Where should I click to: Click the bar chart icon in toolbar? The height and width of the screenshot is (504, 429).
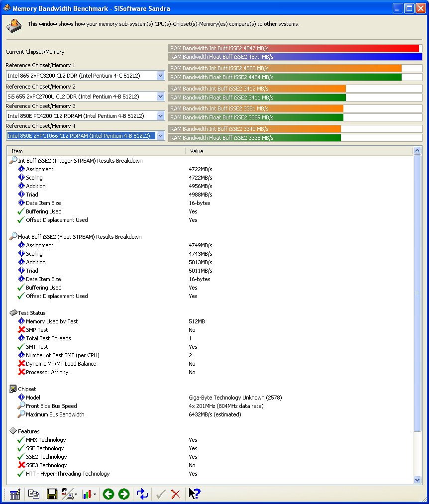point(87,494)
